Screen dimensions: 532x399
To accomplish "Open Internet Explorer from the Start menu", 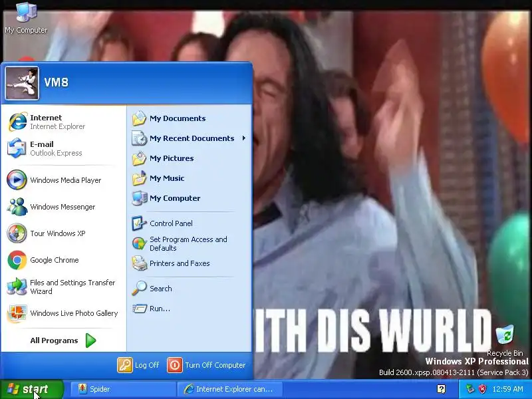I will tap(63, 122).
